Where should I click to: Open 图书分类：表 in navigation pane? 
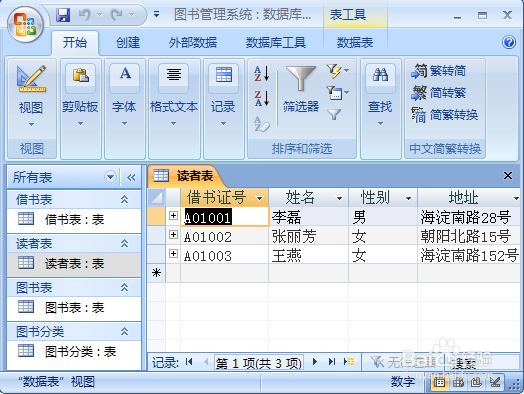click(x=74, y=352)
